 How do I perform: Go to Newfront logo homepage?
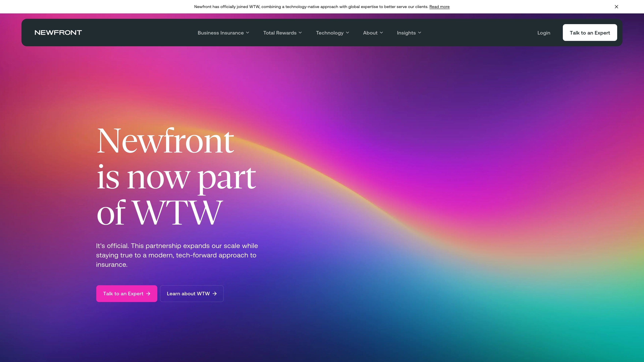58,33
